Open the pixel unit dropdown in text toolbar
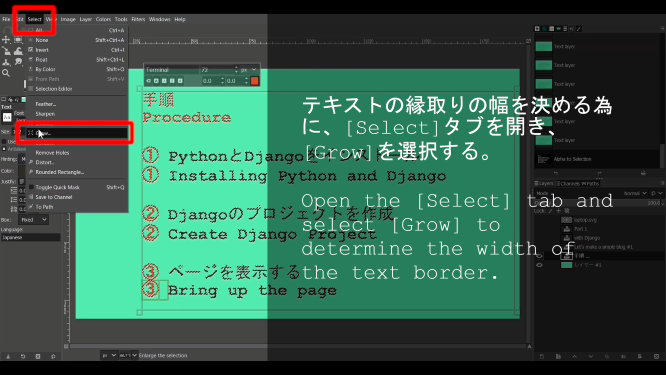 [249, 70]
